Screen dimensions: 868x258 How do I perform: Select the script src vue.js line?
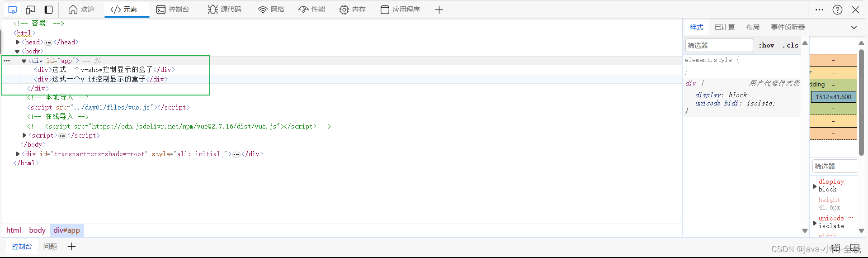(x=108, y=107)
